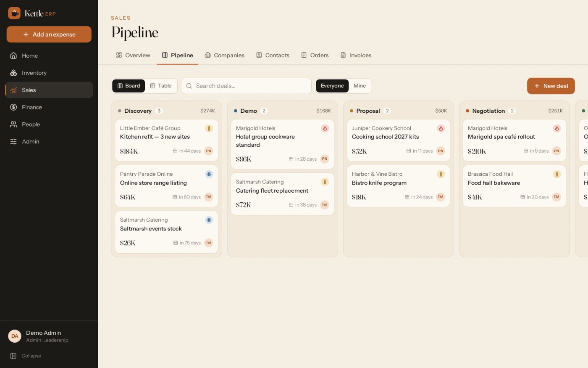588x368 pixels.
Task: Open the Hotel group cookware standard deal
Action: (x=283, y=144)
